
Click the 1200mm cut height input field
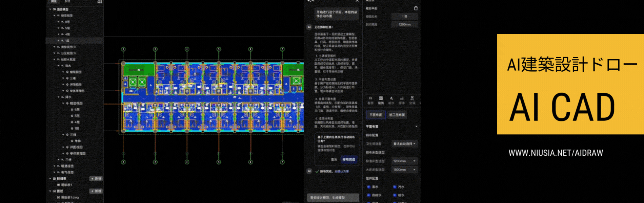tap(404, 24)
